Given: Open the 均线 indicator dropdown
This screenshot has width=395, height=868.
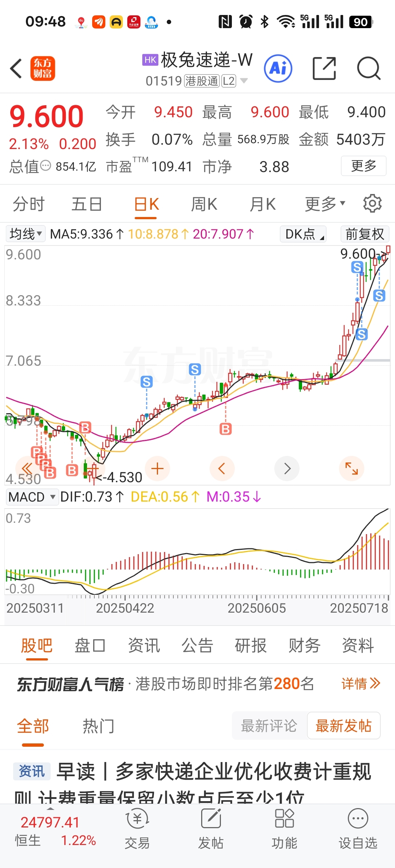Looking at the screenshot, I should [25, 234].
